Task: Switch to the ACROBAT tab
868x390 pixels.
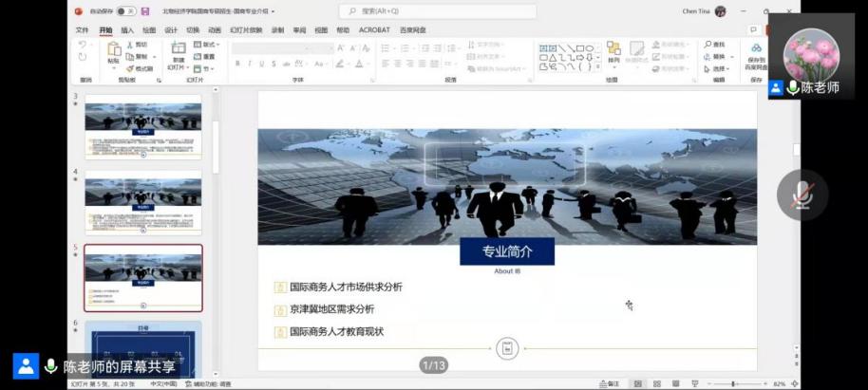Action: pos(374,30)
